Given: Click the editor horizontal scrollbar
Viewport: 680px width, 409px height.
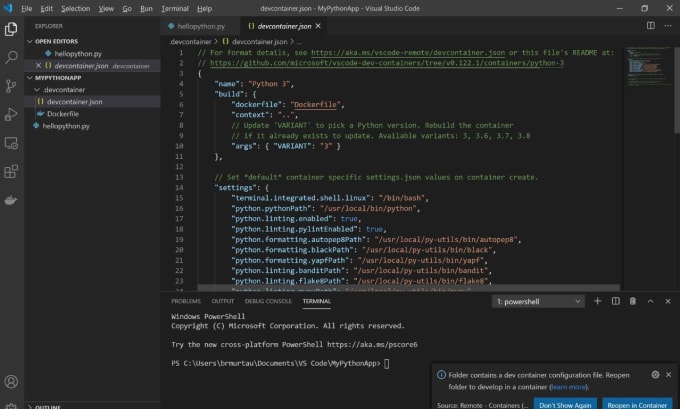Looking at the screenshot, I should [x=409, y=288].
